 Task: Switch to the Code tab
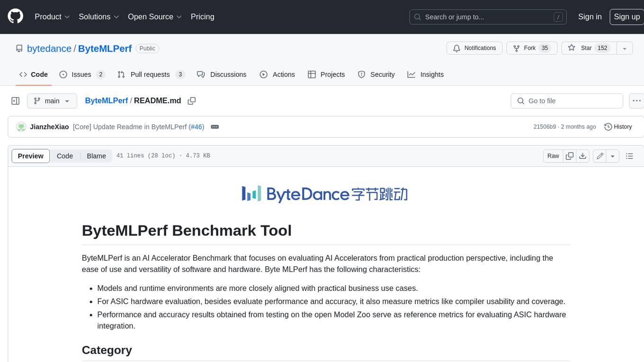(x=34, y=74)
